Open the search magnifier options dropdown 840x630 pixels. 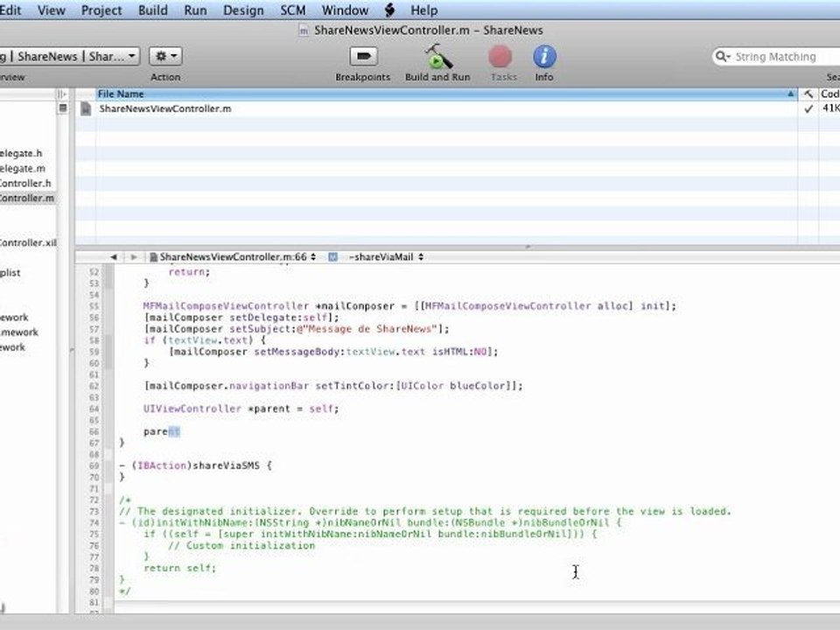click(x=723, y=56)
